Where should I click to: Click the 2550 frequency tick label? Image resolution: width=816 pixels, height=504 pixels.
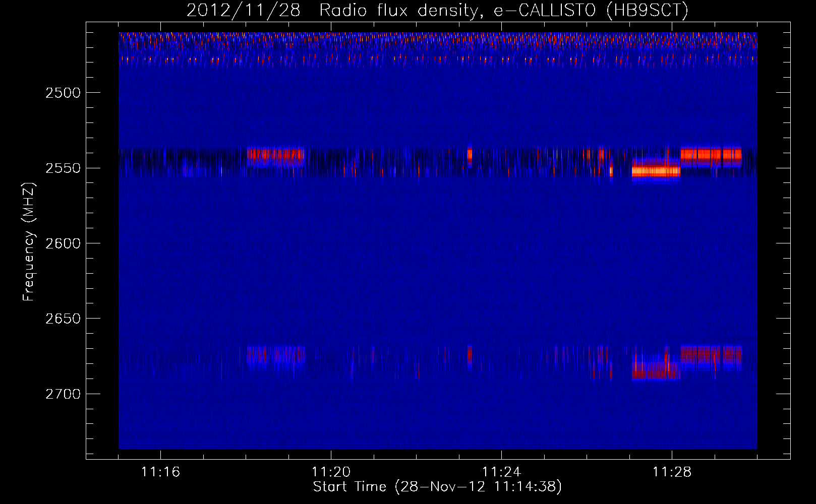tap(63, 168)
